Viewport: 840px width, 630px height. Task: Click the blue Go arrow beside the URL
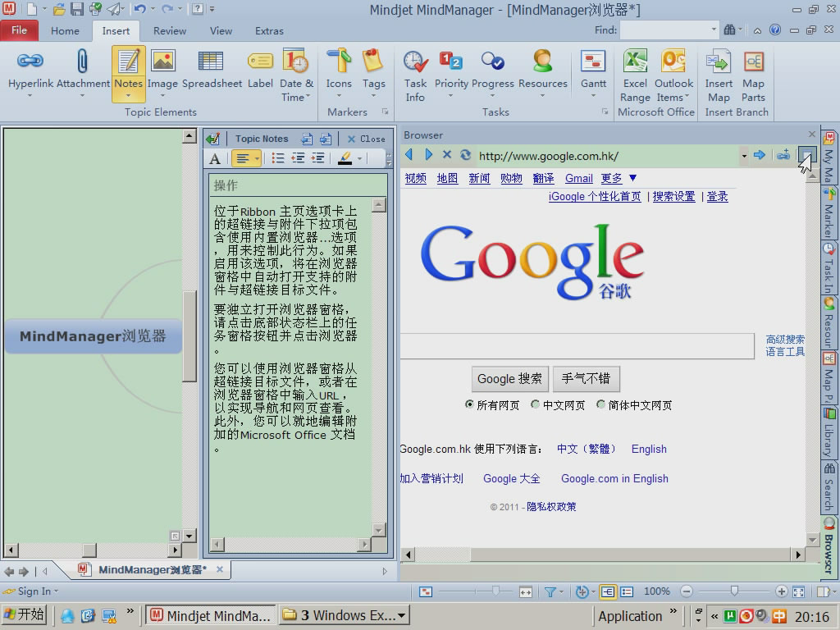(x=759, y=155)
